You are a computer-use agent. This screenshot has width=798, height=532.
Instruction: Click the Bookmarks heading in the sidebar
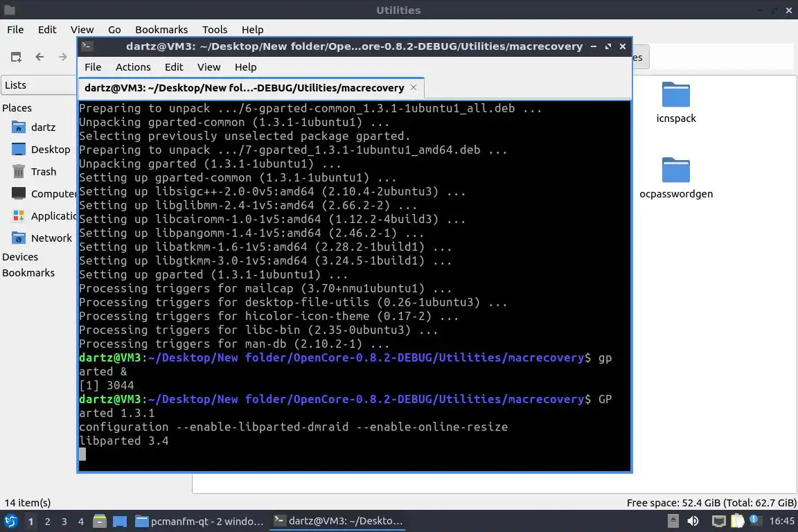point(28,273)
